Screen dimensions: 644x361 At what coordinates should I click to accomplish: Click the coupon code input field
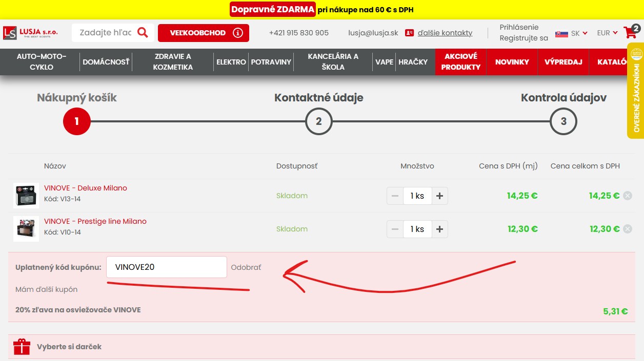coord(166,267)
